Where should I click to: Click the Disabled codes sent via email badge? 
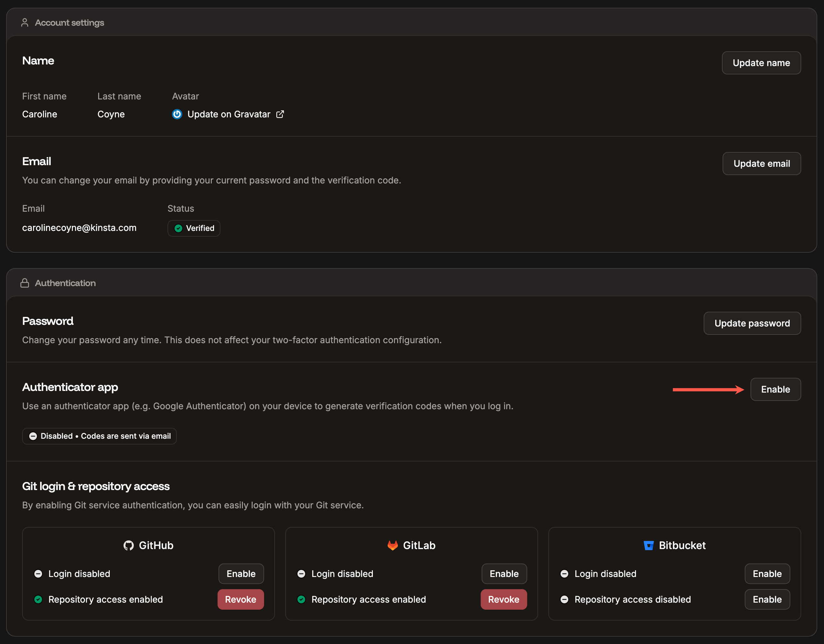point(99,436)
